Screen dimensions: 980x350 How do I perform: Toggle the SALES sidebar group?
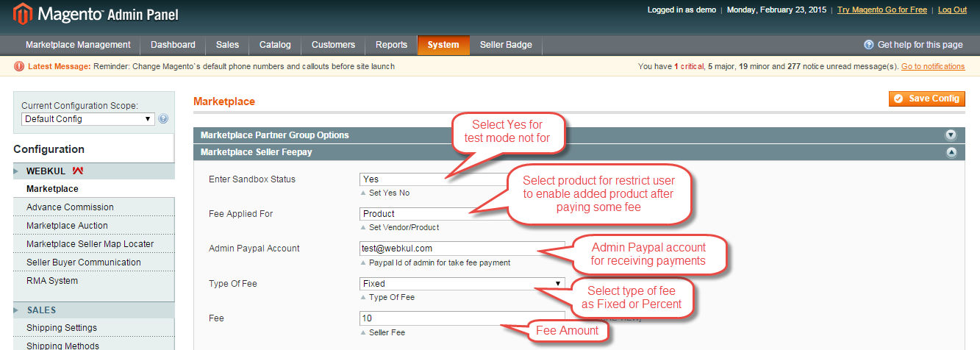click(94, 310)
